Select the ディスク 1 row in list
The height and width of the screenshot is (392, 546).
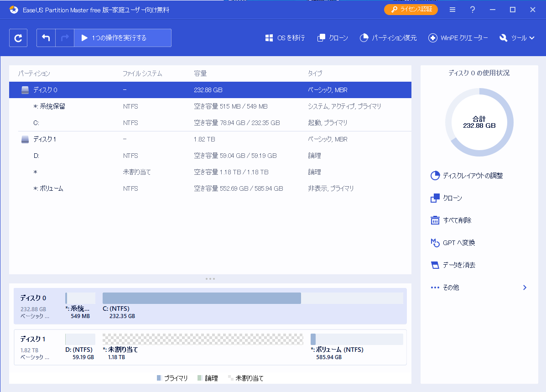coord(210,139)
